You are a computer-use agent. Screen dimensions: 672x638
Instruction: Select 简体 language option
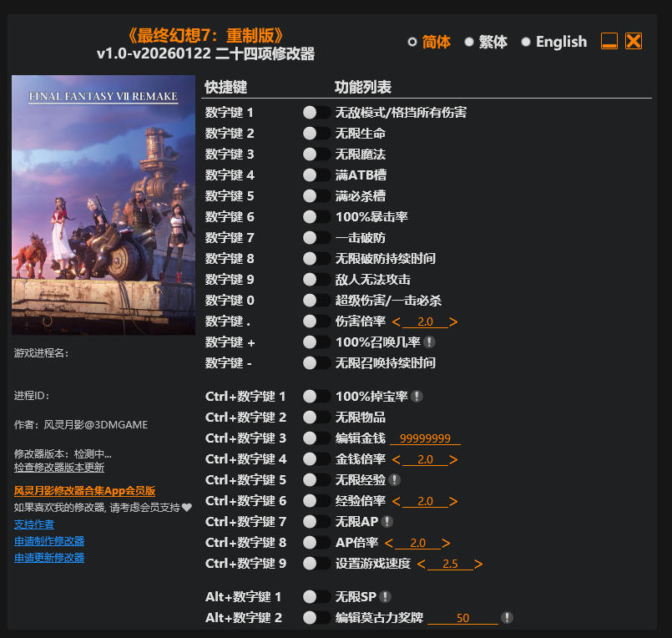coord(429,42)
